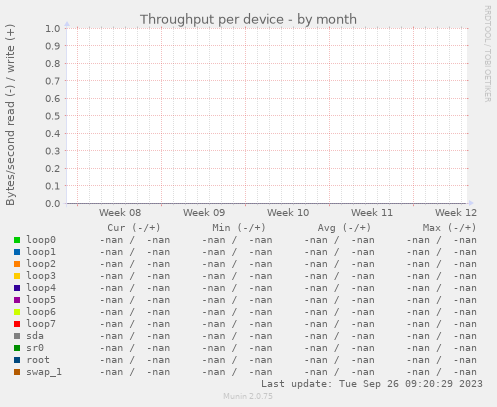Viewport: 497px width, 407px height.
Task: Click the Bytes/second read/write y-axis title
Action: tap(10, 115)
